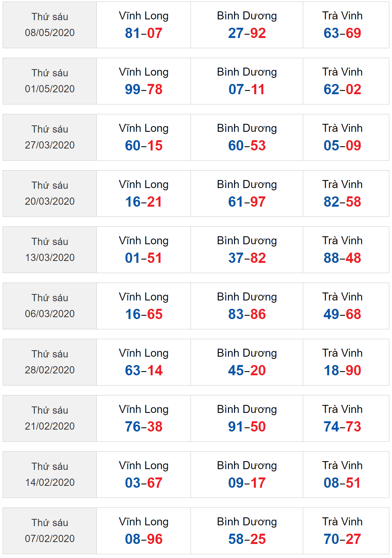
Task: Click the 06/03/2020 date cell
Action: point(50,306)
